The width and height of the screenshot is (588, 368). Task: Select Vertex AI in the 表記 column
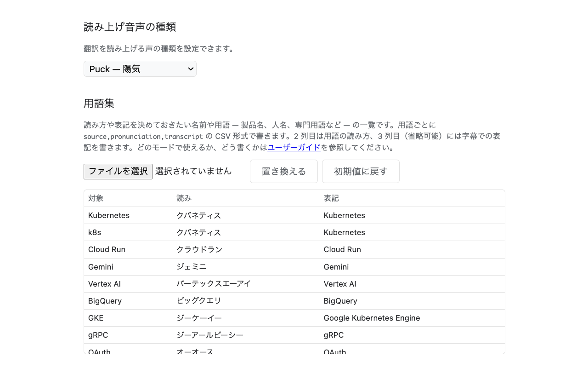coord(340,284)
